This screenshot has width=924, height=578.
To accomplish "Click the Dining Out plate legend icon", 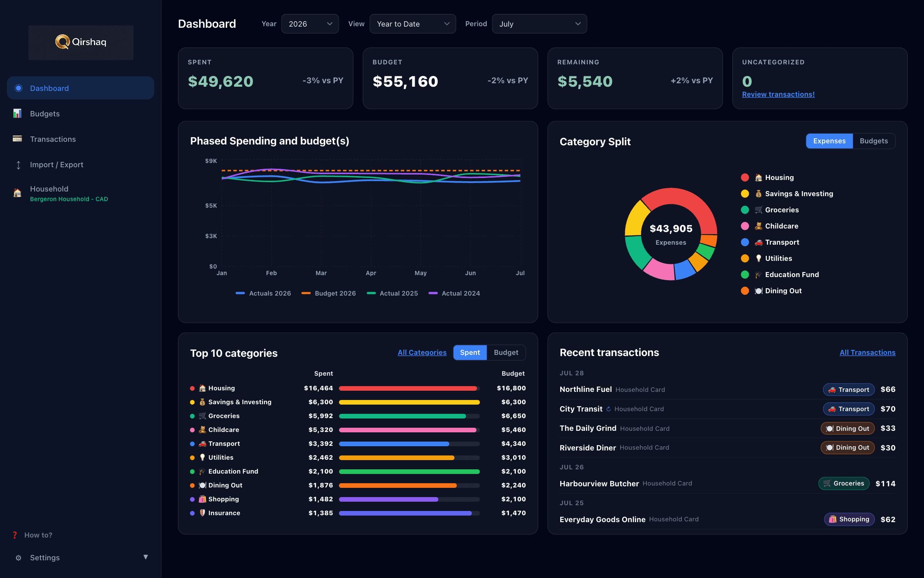I will click(758, 291).
